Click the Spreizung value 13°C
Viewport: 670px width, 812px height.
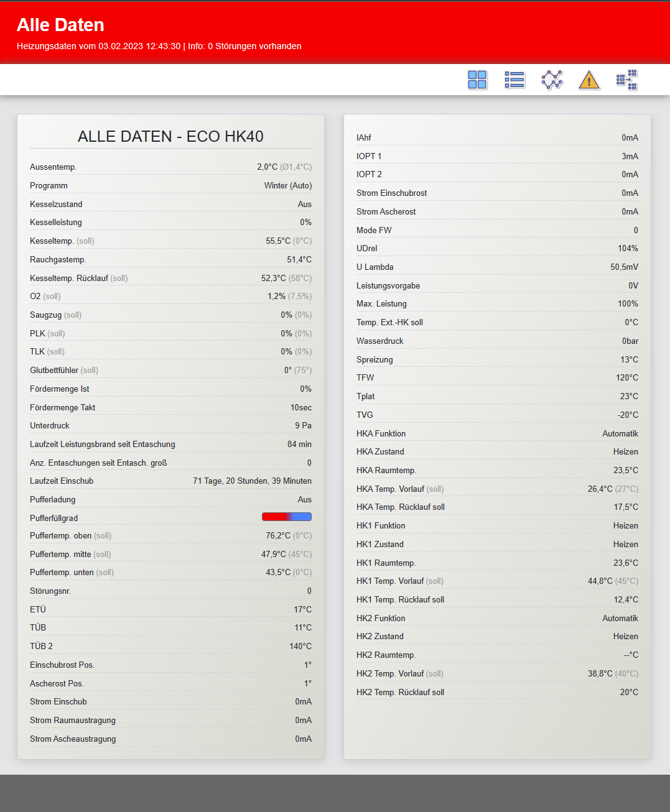(x=630, y=359)
